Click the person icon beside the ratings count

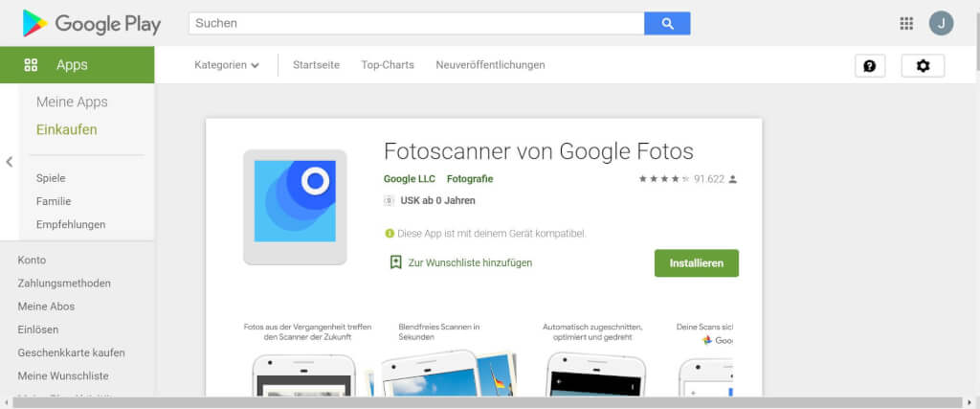(733, 179)
